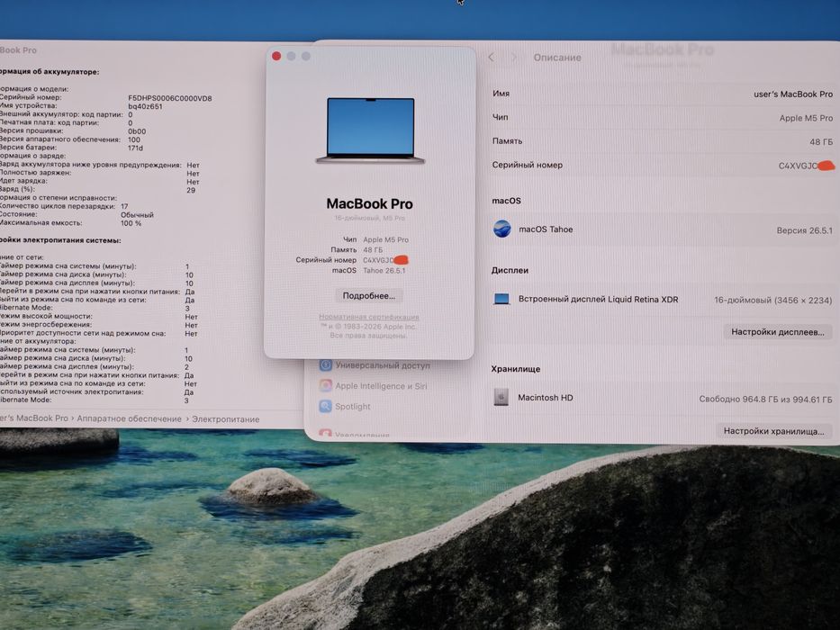Click Версия прошивки value 0b00
The width and height of the screenshot is (840, 630).
(137, 131)
